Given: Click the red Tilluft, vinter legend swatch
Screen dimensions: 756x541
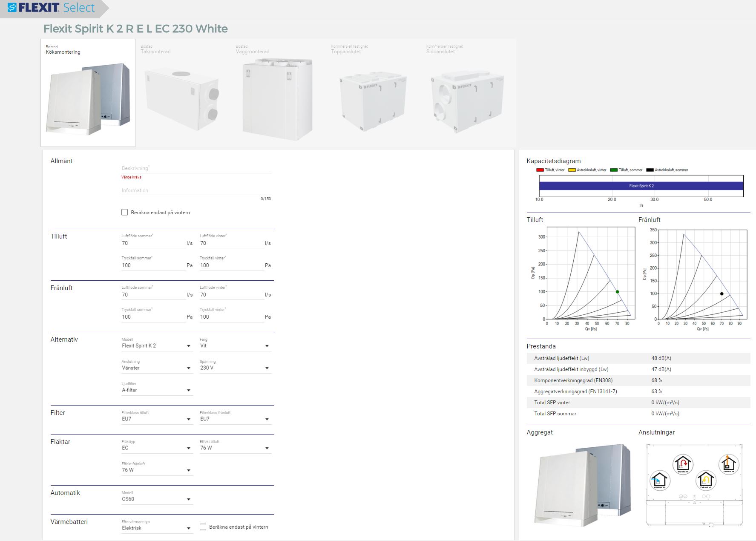Looking at the screenshot, I should pos(540,170).
